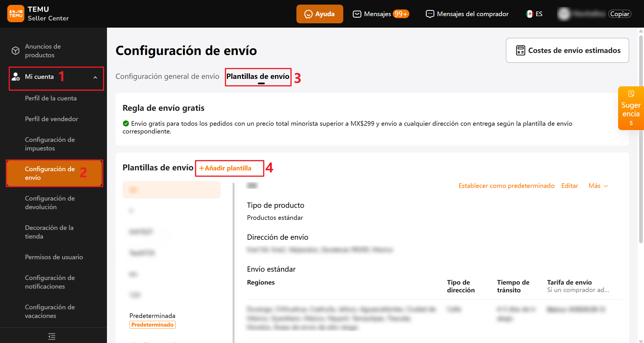Open Ayuda from the top bar
644x343 pixels.
[319, 14]
